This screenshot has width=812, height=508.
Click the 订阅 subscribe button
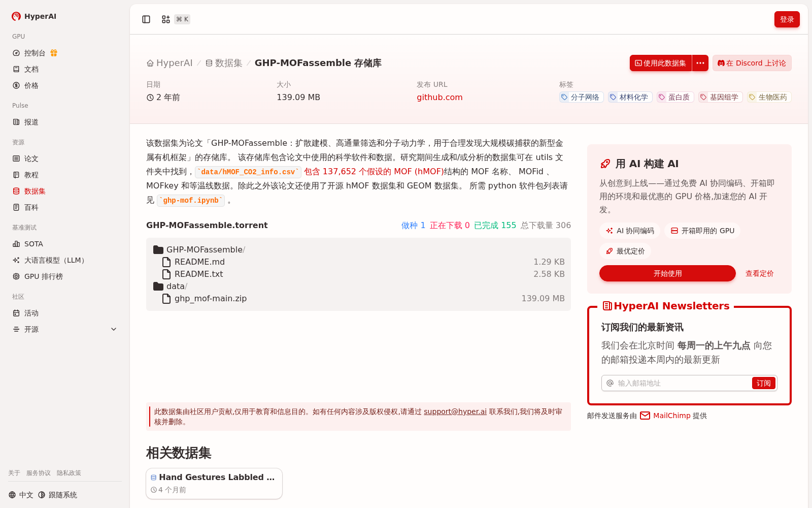click(x=764, y=383)
